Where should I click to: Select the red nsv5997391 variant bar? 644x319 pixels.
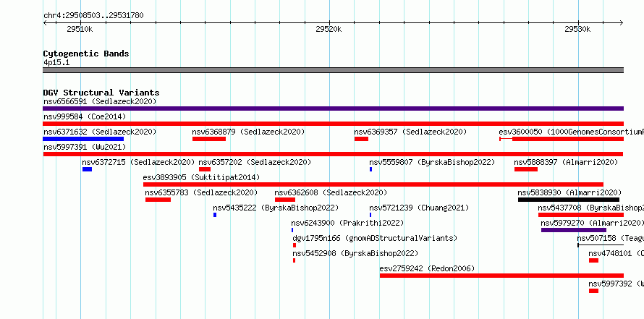pyautogui.click(x=333, y=154)
